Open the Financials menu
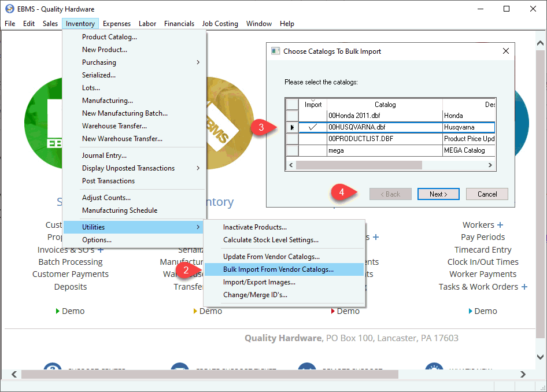The width and height of the screenshot is (547, 392). 179,23
